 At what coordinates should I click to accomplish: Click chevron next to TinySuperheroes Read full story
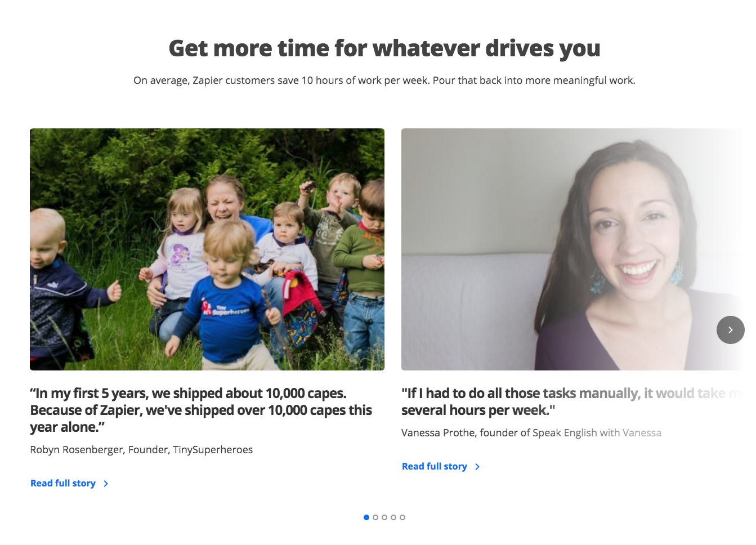pos(106,484)
